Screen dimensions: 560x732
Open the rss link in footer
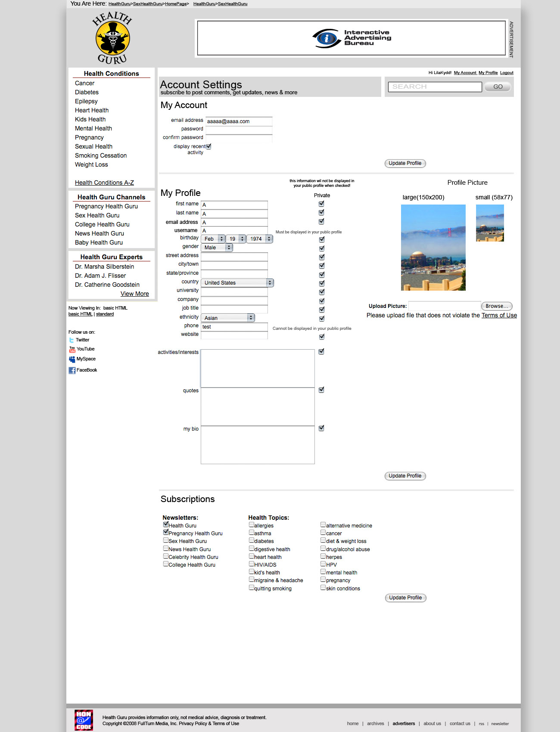coord(481,724)
